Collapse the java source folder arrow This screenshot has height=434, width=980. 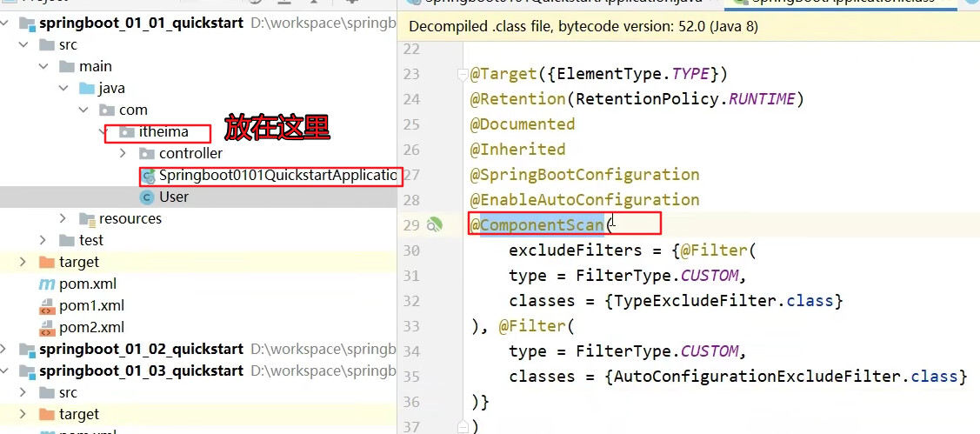pos(63,88)
